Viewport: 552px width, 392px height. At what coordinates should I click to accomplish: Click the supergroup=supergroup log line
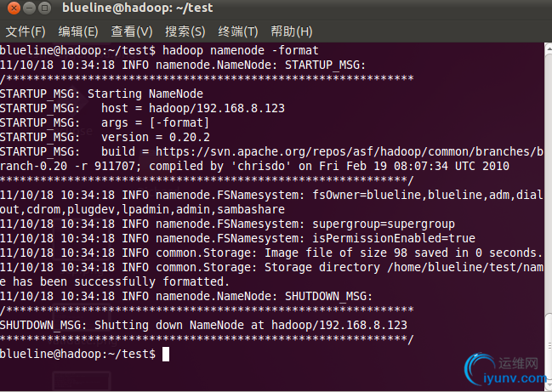pos(227,224)
